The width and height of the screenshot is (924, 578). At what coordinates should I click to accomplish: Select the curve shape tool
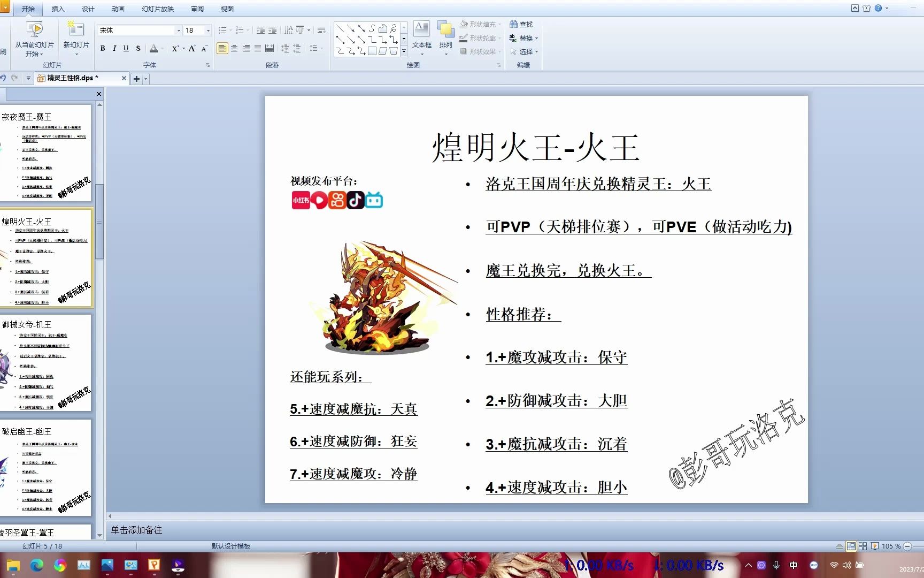372,28
